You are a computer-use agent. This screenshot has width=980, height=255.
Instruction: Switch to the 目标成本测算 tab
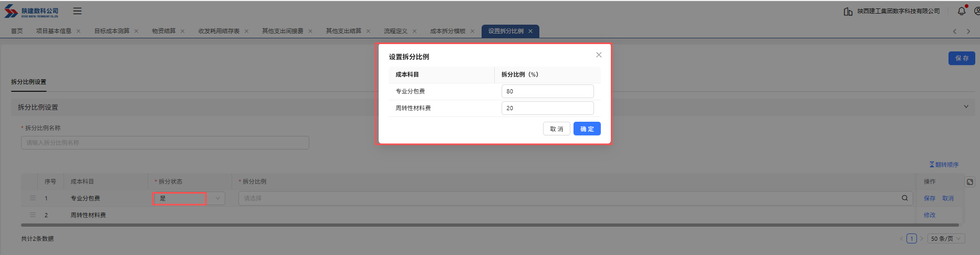coord(111,31)
